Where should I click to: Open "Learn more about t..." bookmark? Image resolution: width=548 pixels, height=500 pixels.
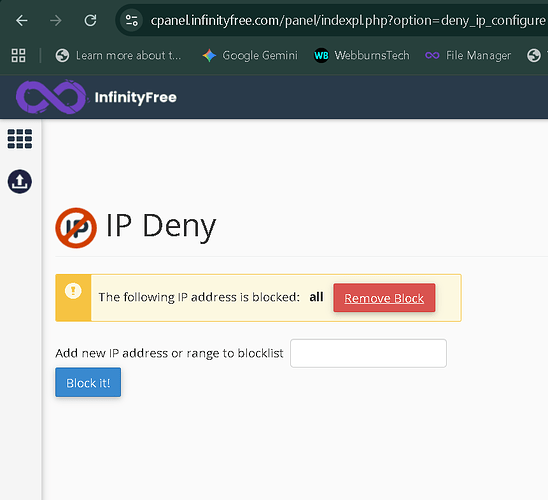pyautogui.click(x=118, y=56)
